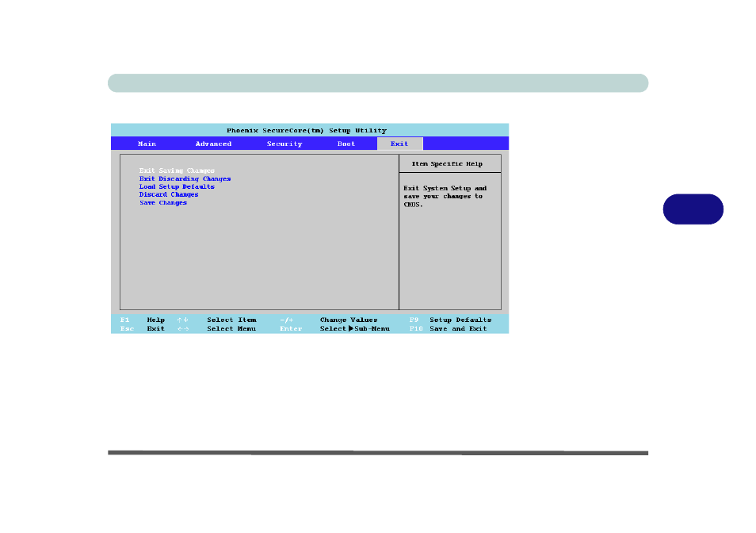
Task: Go to the Boot tab
Action: click(346, 144)
